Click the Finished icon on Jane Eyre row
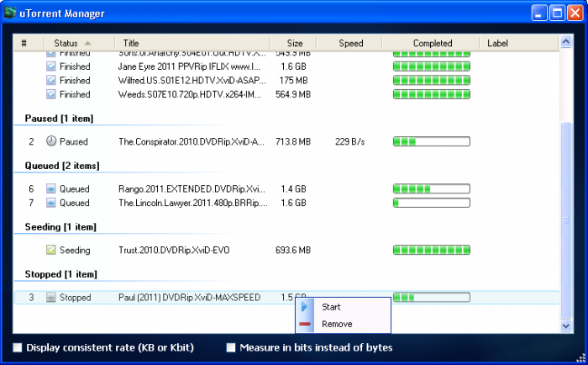 [50, 66]
